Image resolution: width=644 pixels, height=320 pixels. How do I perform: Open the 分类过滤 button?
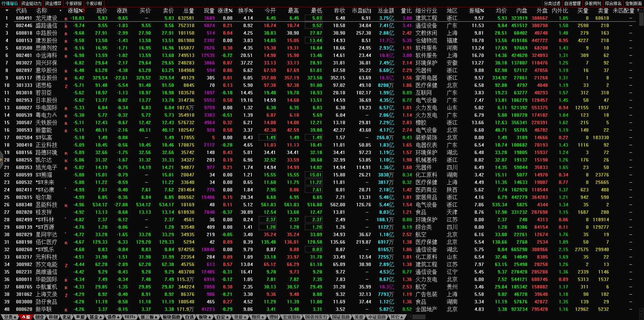tap(552, 3)
